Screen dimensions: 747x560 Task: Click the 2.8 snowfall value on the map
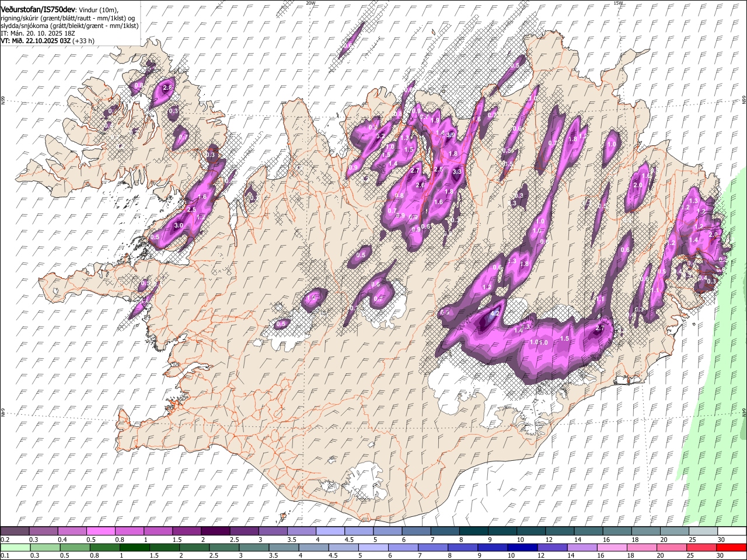[168, 87]
